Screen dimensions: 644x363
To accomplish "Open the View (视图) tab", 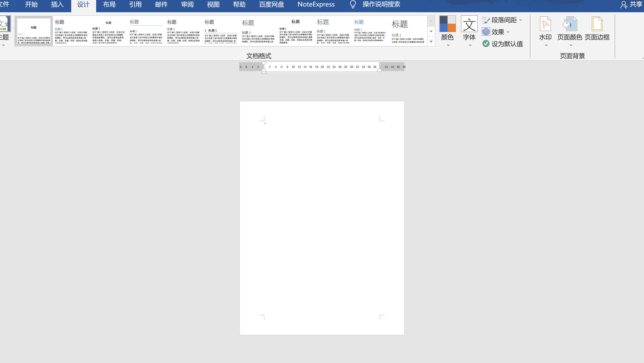I will coord(213,4).
